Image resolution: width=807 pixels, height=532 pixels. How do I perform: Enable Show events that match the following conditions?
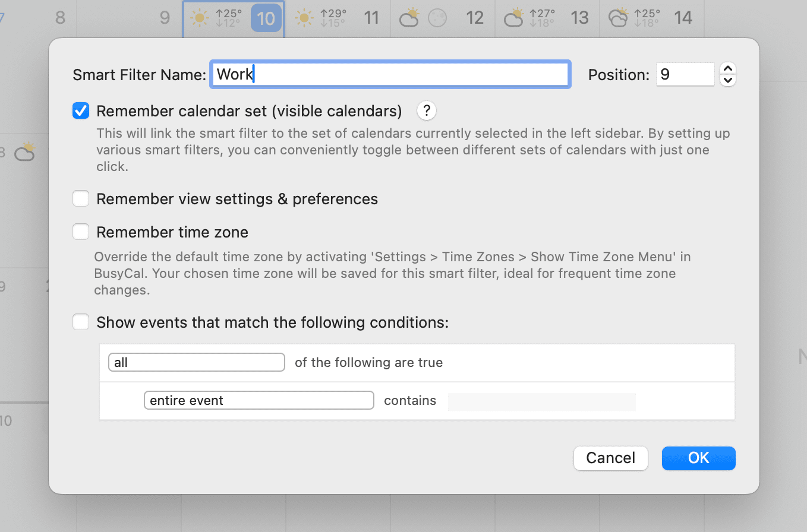click(x=80, y=322)
